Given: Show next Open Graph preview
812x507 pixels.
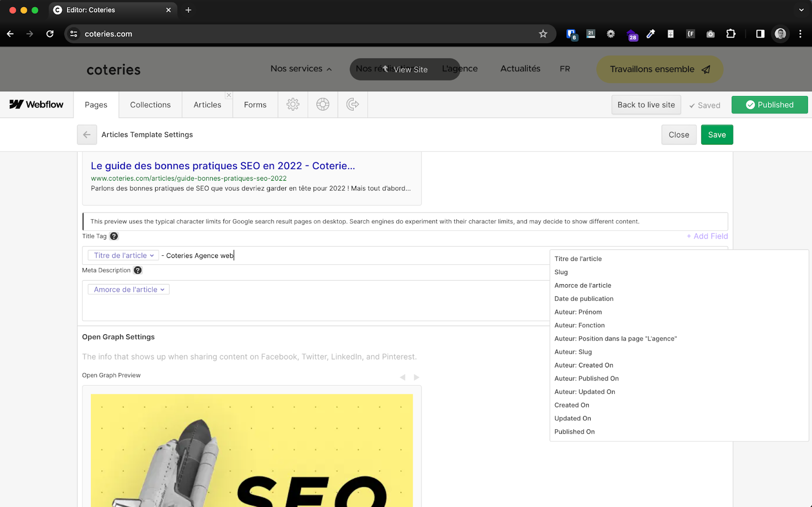Looking at the screenshot, I should (x=417, y=377).
